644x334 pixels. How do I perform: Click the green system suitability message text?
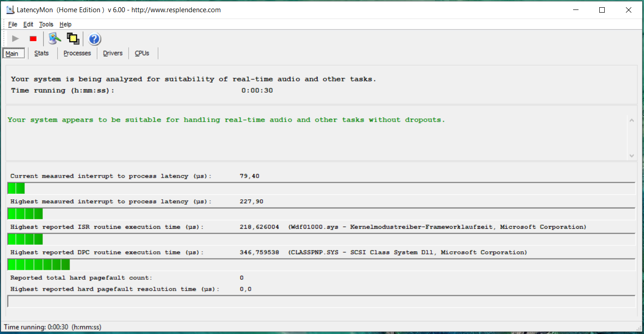pos(226,120)
